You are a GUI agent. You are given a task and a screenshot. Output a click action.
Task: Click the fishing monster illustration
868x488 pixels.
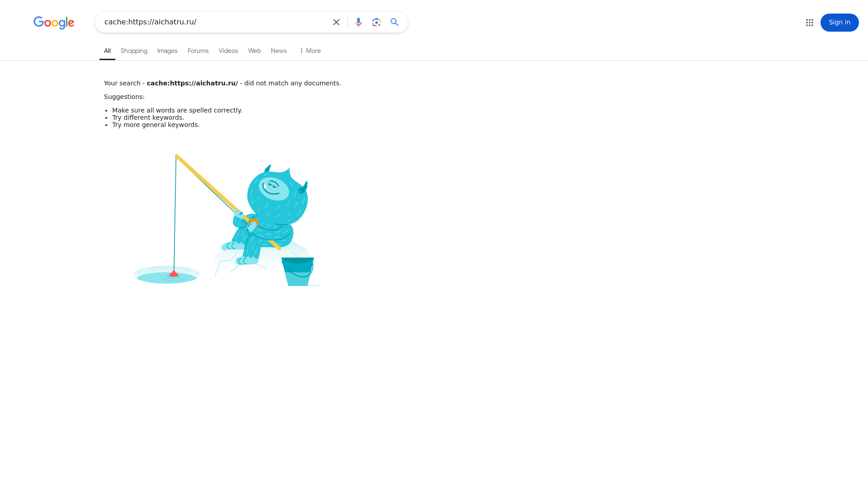pos(226,220)
